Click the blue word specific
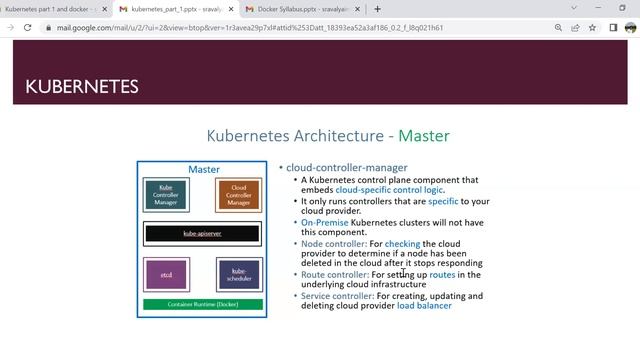The width and height of the screenshot is (640, 360). click(x=443, y=201)
